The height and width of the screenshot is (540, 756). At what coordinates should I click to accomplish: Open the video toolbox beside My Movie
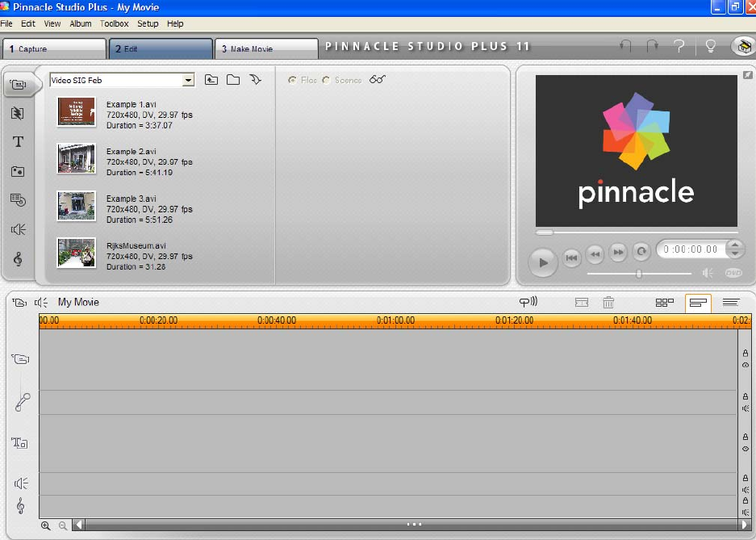pos(19,303)
